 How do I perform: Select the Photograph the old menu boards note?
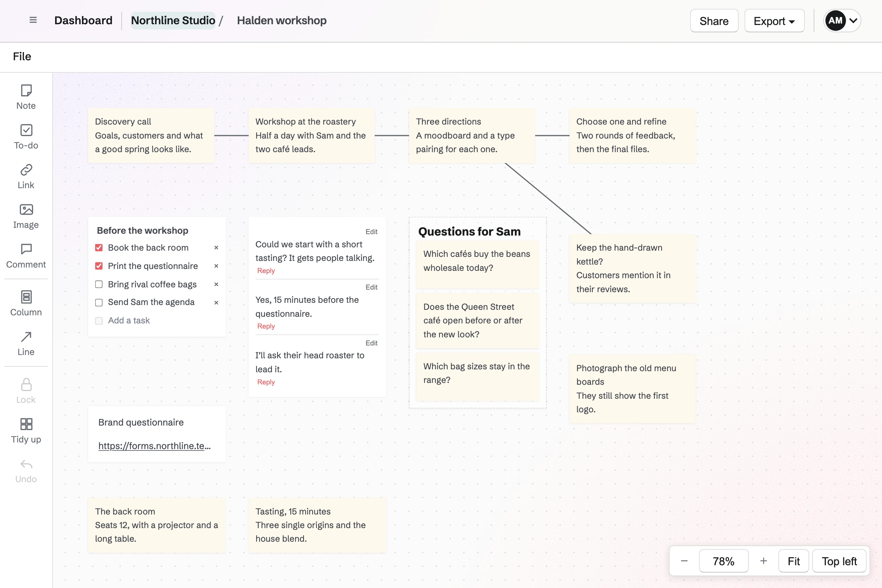(632, 388)
